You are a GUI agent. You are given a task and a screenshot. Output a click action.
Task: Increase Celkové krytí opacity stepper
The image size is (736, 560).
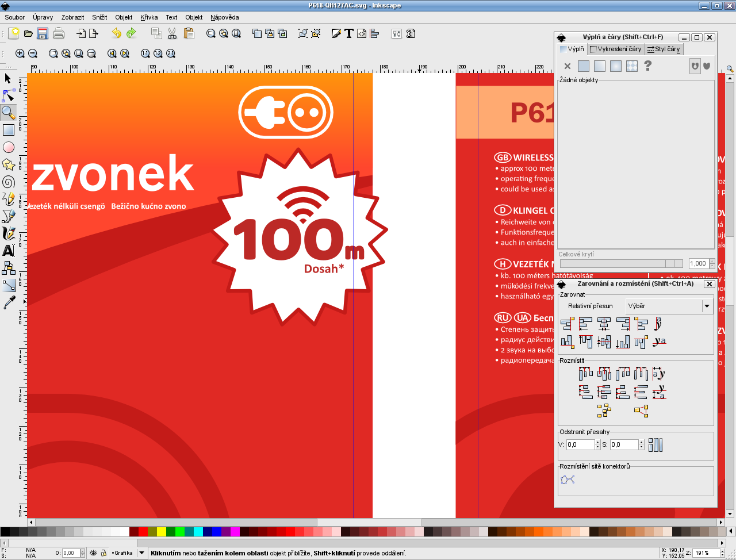(712, 261)
